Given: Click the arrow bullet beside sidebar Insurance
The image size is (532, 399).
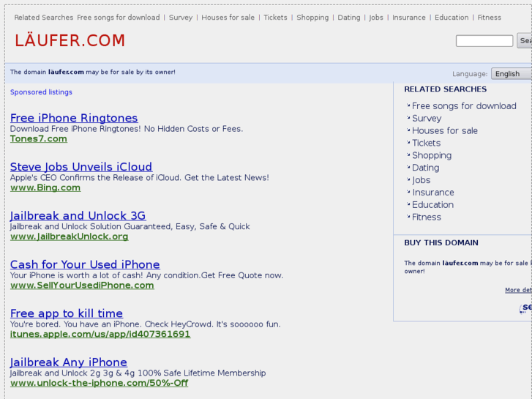Looking at the screenshot, I should click(x=408, y=192).
